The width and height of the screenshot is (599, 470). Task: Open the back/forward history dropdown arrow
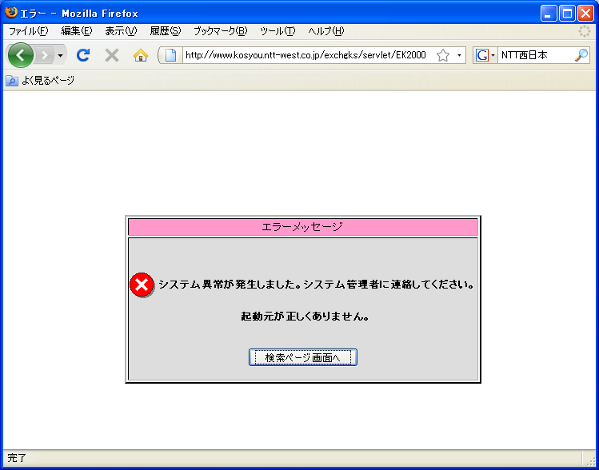coord(60,56)
